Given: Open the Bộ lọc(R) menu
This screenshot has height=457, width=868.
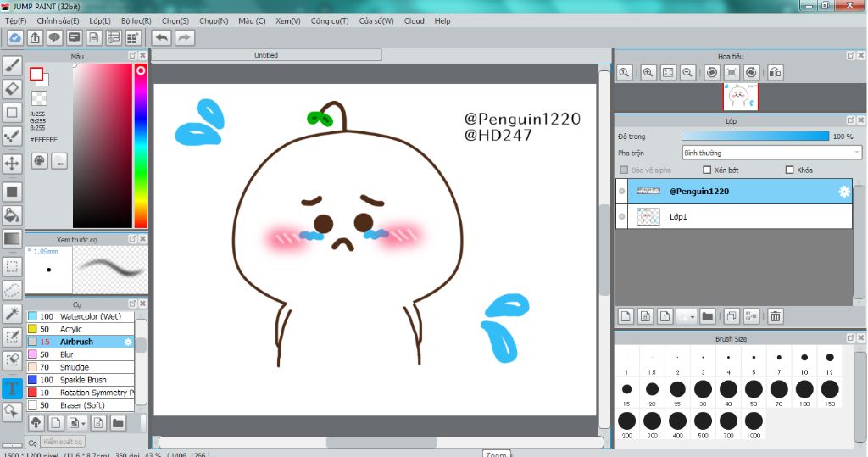Looking at the screenshot, I should (136, 21).
